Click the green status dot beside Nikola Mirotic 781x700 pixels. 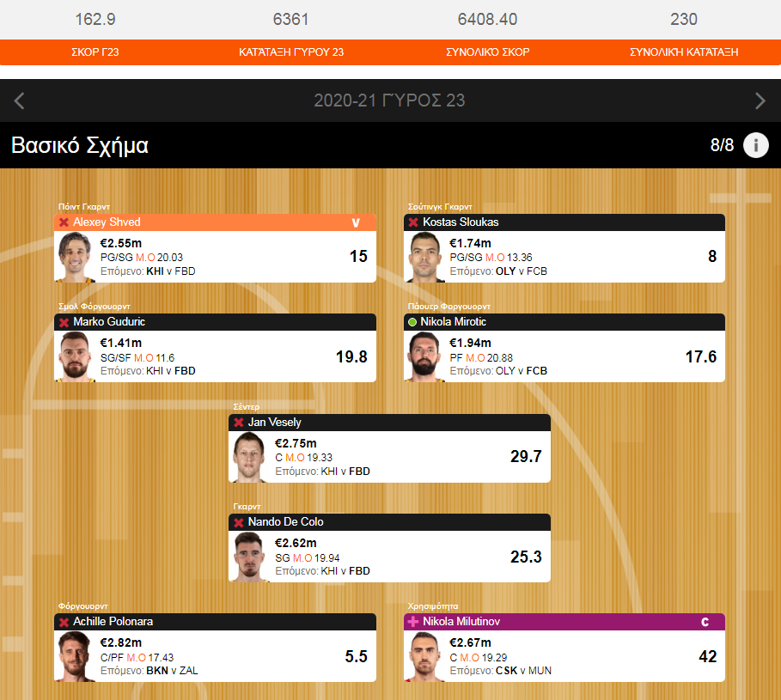click(x=412, y=322)
